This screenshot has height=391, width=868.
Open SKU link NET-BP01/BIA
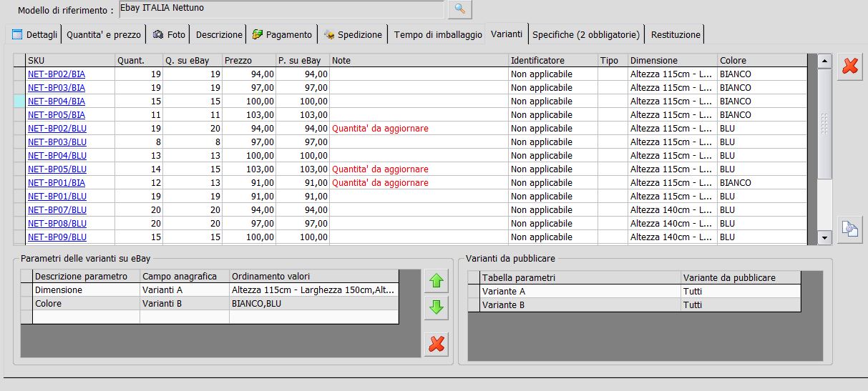coord(57,182)
